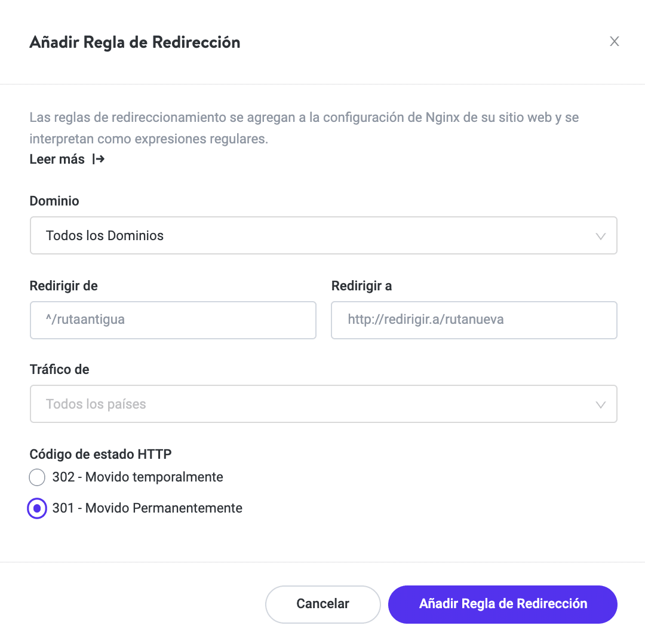The width and height of the screenshot is (645, 644).
Task: Click the Código de estado HTTP heading
Action: pyautogui.click(x=100, y=455)
